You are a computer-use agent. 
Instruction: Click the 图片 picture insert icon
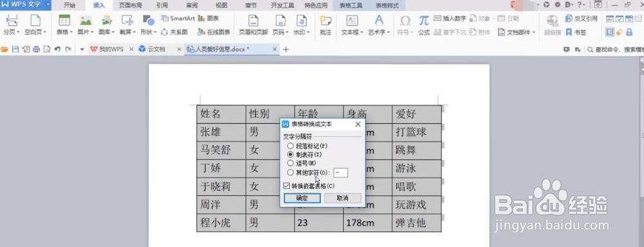(x=86, y=21)
